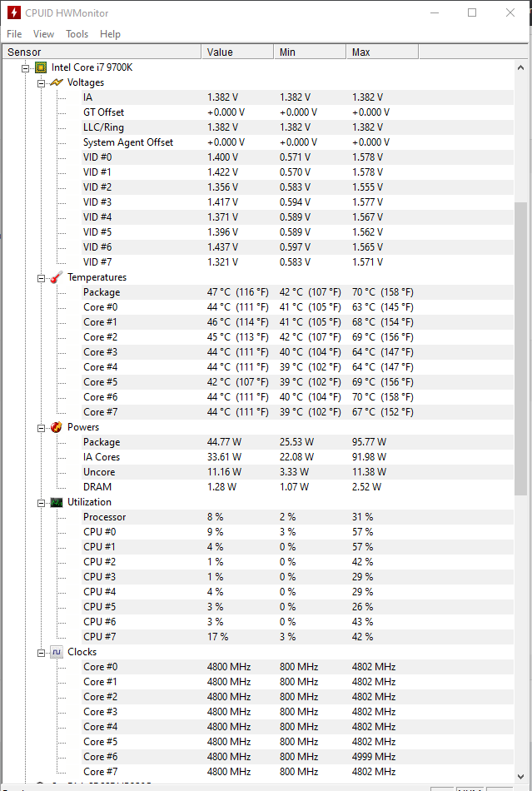Click the Voltages lightning bolt icon
This screenshot has height=791, width=532.
57,82
